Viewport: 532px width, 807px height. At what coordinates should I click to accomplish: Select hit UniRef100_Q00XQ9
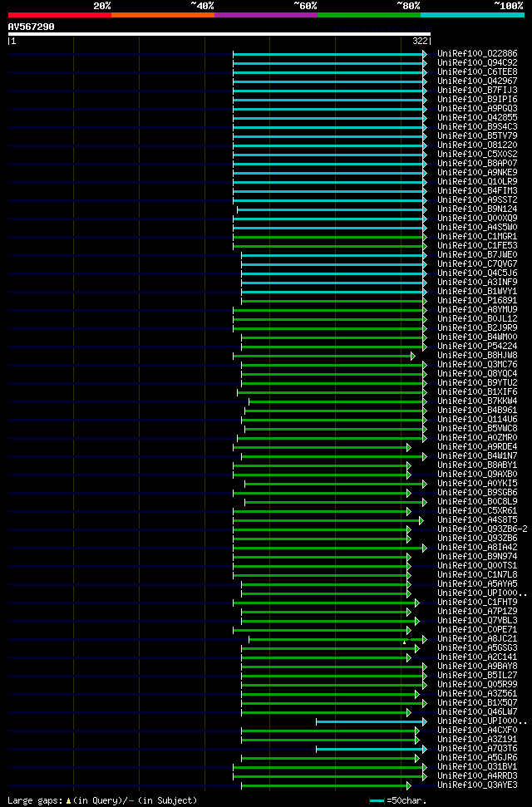coord(477,219)
